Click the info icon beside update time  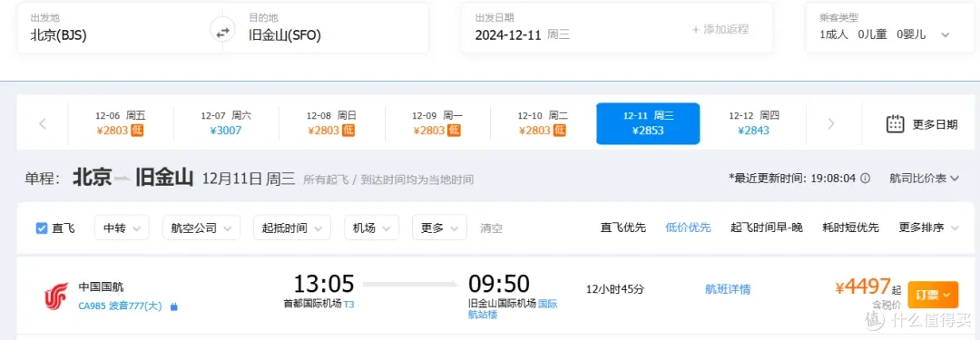[865, 178]
